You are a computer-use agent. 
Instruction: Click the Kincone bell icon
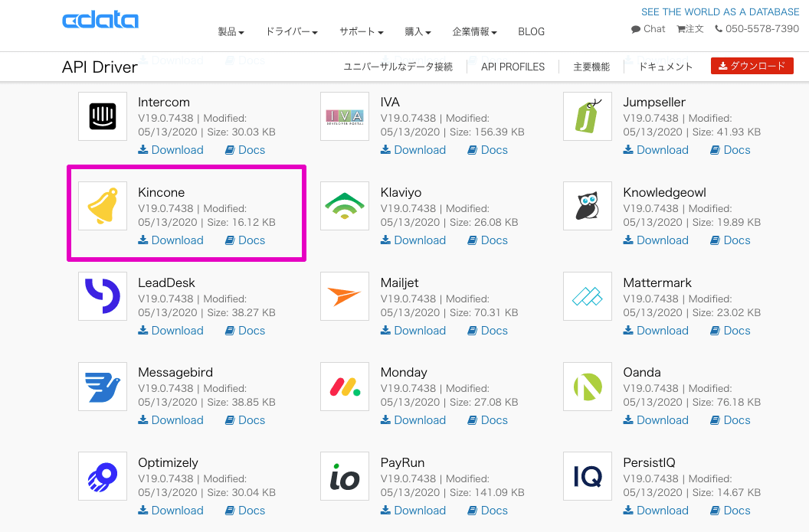point(103,207)
